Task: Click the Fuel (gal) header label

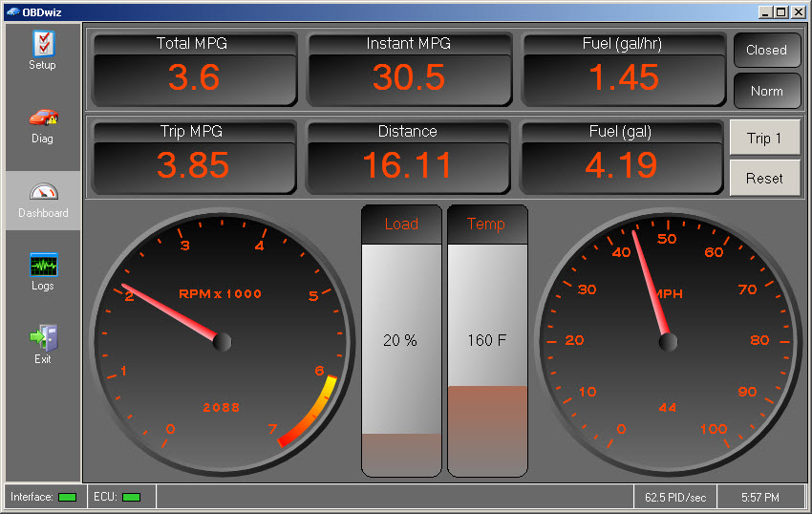Action: 620,132
